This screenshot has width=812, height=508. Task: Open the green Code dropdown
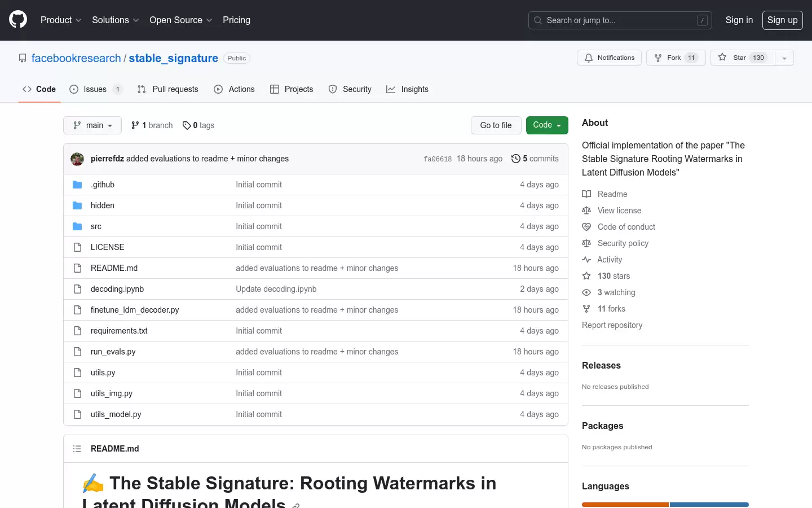[547, 125]
